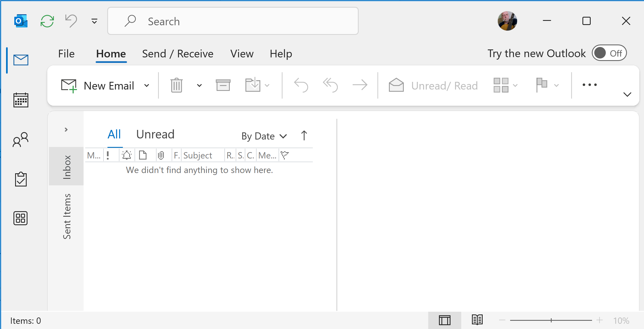Toggle the Try the new Outlook switch

tap(609, 53)
